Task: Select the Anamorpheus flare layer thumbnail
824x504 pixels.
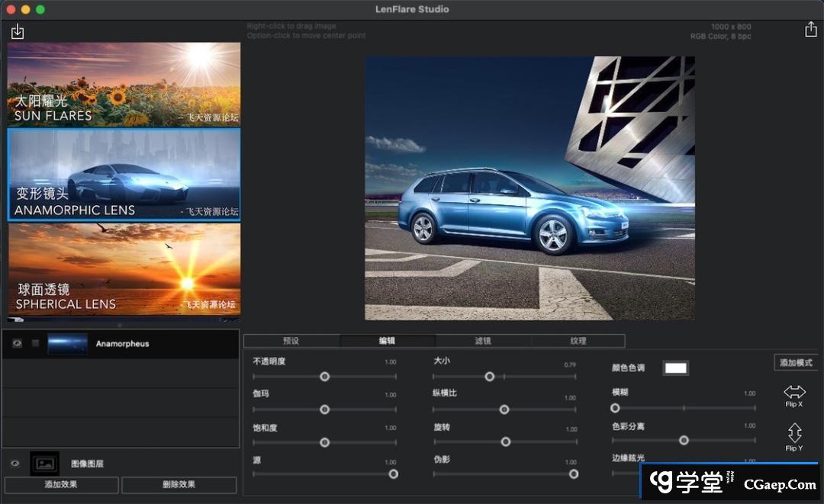Action: coord(67,344)
